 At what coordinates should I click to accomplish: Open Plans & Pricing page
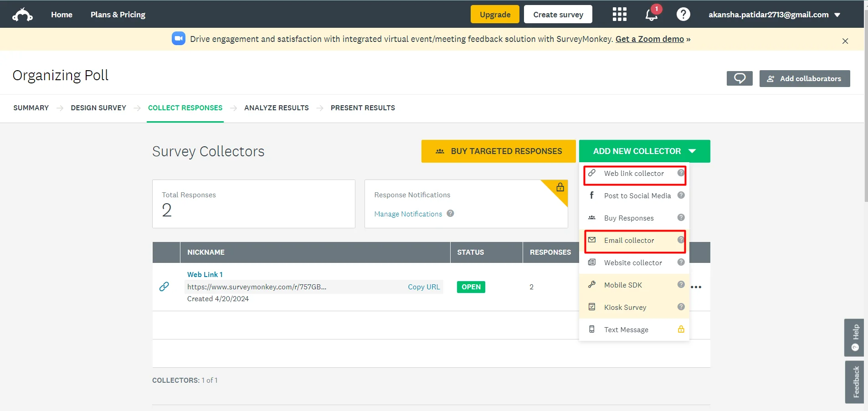point(118,15)
